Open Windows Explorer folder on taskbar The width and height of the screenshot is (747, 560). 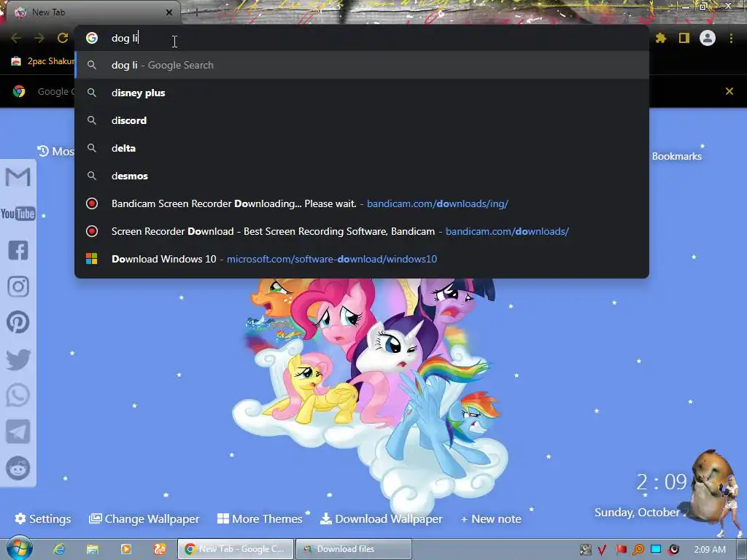pyautogui.click(x=93, y=549)
